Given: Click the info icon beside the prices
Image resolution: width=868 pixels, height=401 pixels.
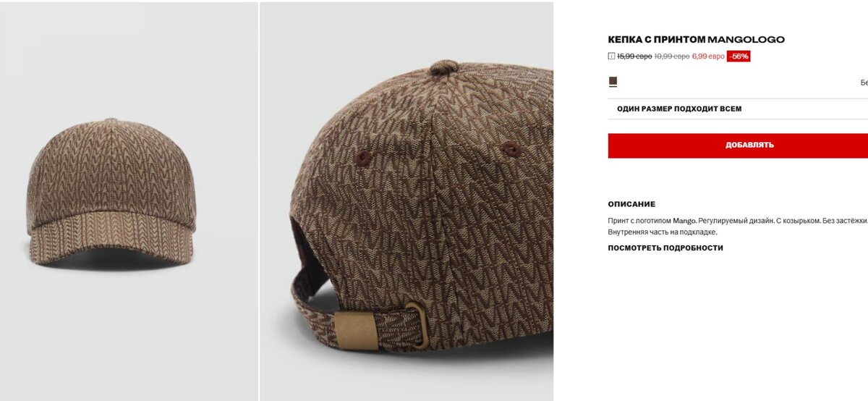Looking at the screenshot, I should 612,56.
